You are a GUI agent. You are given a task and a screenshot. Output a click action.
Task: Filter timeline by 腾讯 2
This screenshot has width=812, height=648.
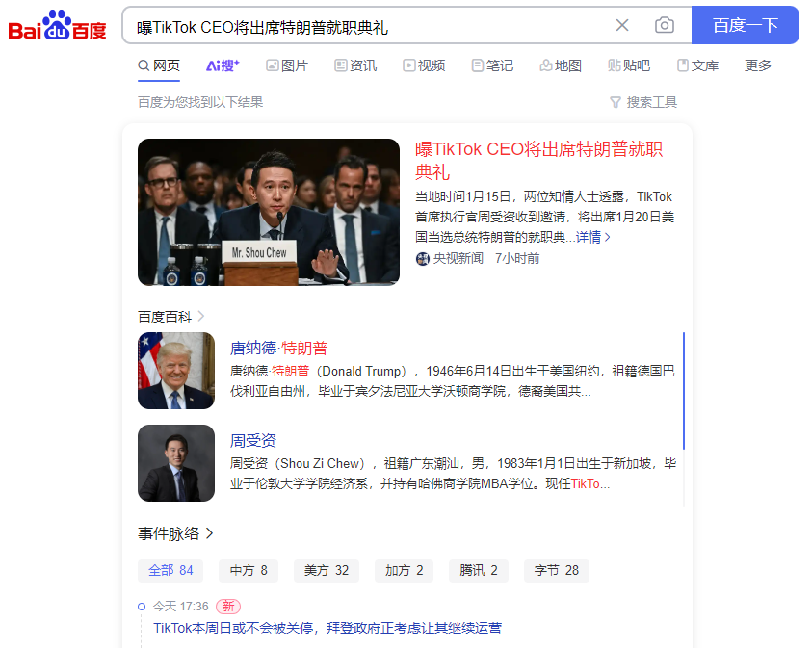[x=479, y=570]
